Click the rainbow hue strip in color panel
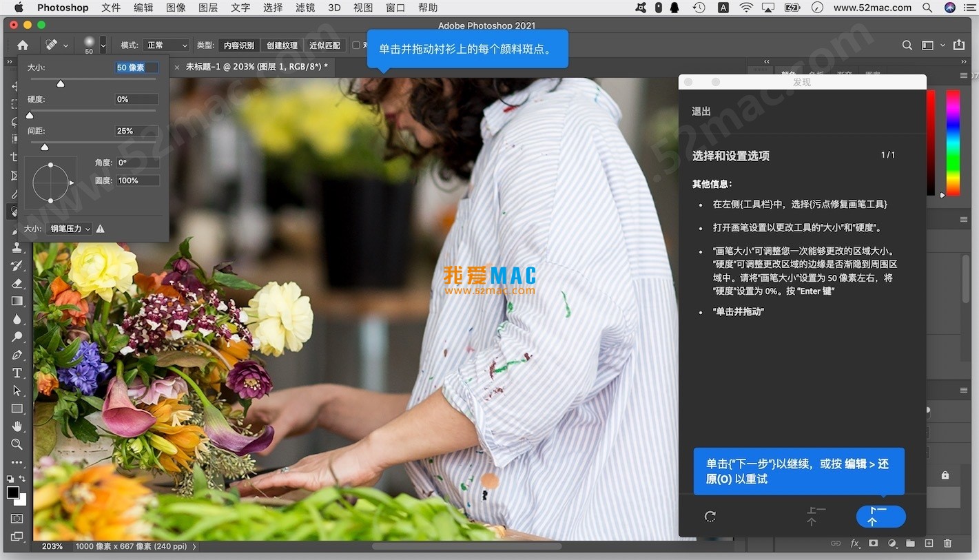Screen dimensions: 979x560 click(952, 142)
